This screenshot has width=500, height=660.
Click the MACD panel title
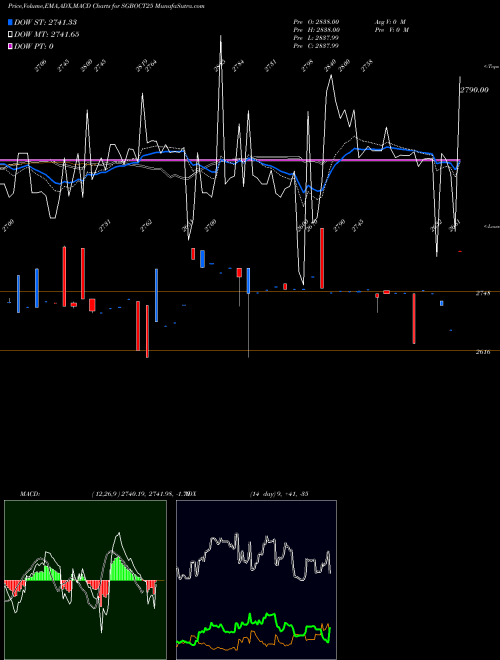[30, 494]
